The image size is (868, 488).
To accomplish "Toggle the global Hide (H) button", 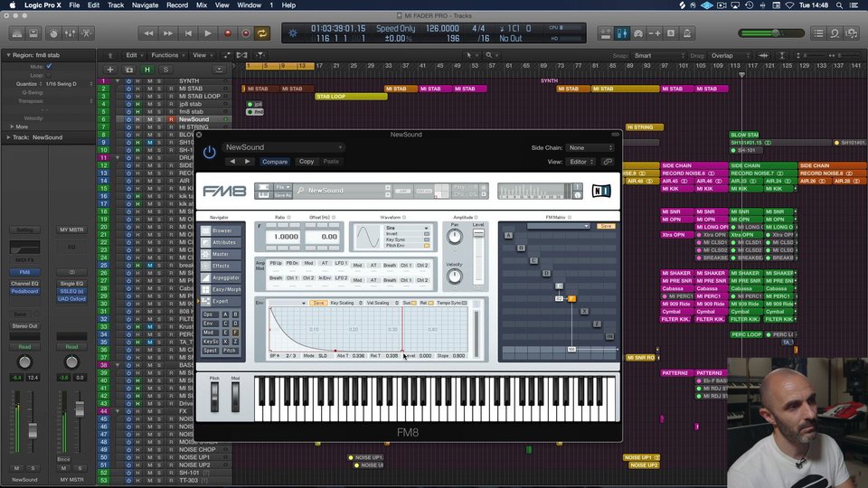I will point(147,70).
